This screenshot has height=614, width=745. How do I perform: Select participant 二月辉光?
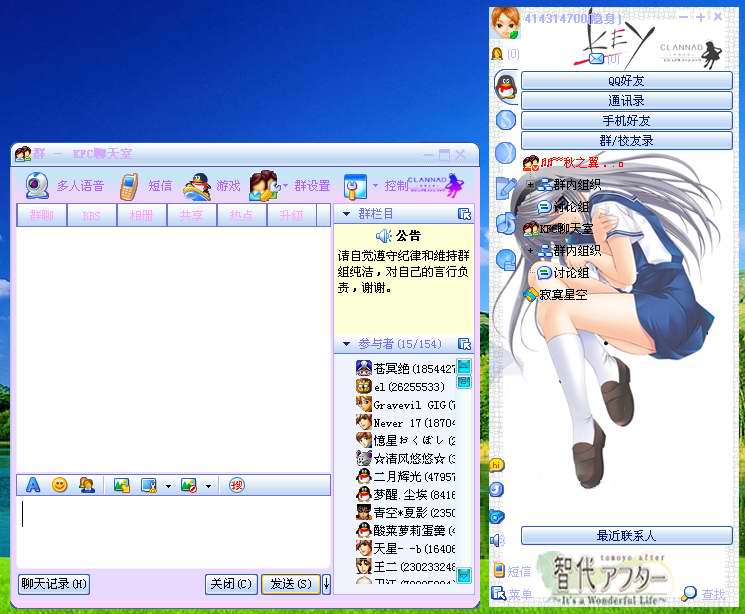pos(406,476)
